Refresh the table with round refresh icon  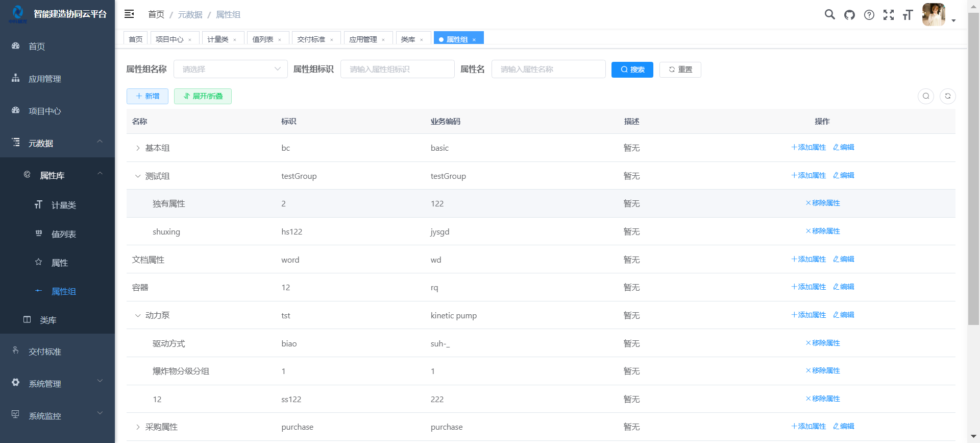(x=948, y=96)
